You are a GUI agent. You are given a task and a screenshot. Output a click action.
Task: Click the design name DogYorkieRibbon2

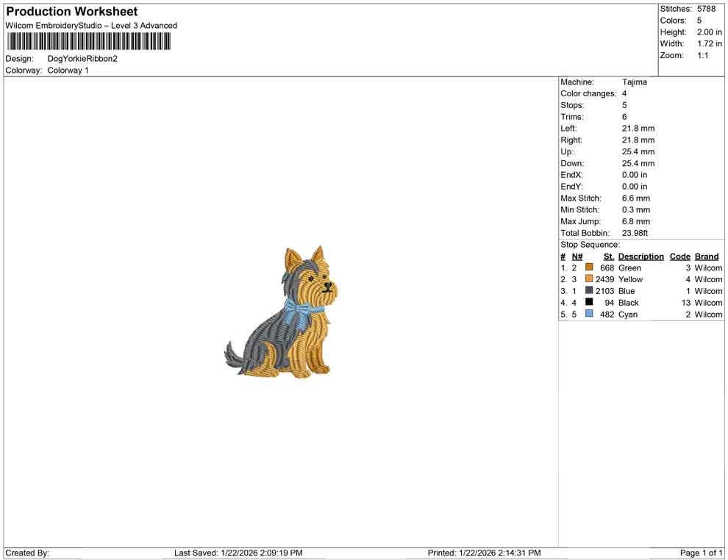point(81,58)
